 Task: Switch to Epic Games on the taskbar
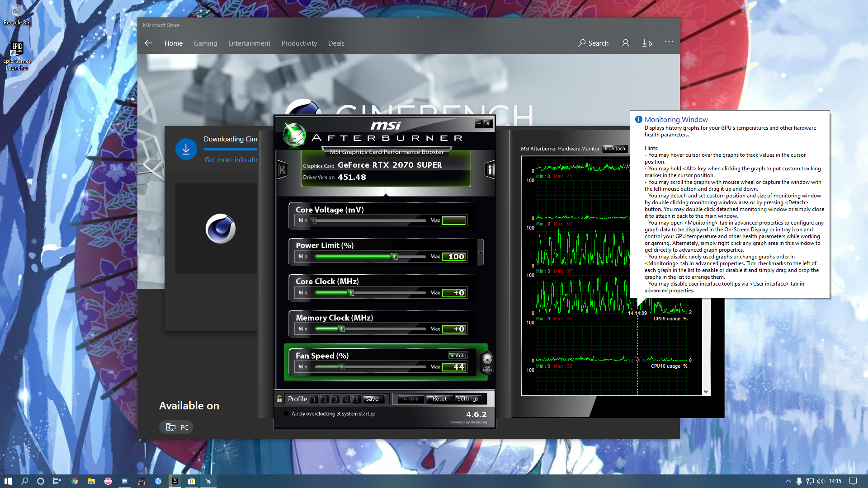point(175,481)
